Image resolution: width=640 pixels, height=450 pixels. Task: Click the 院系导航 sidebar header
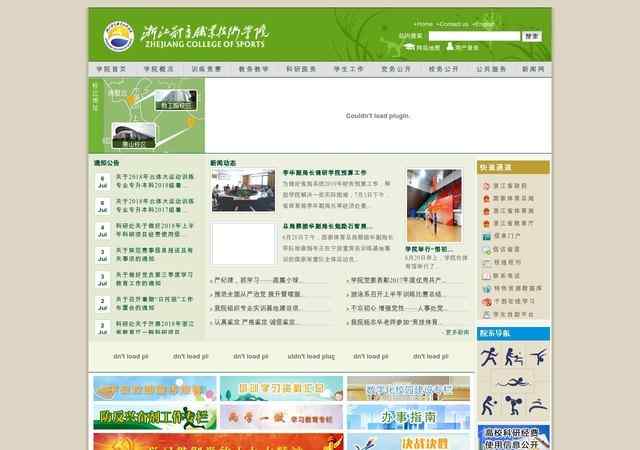pyautogui.click(x=513, y=334)
